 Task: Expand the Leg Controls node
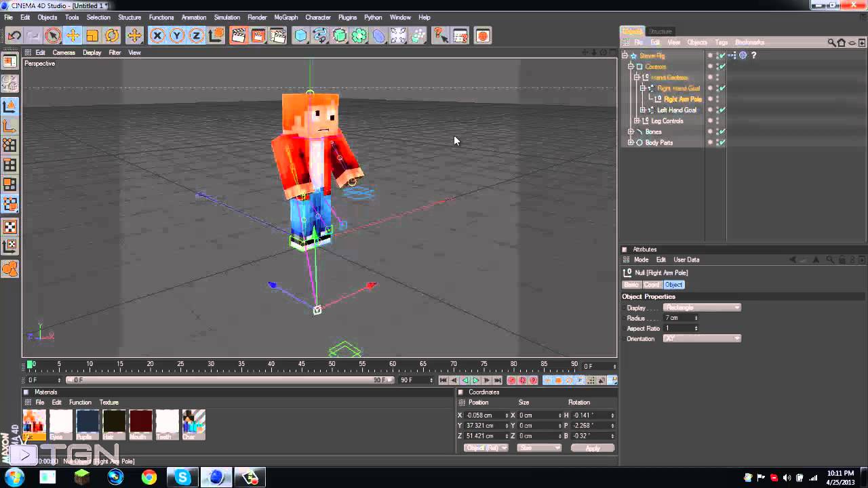coord(637,121)
